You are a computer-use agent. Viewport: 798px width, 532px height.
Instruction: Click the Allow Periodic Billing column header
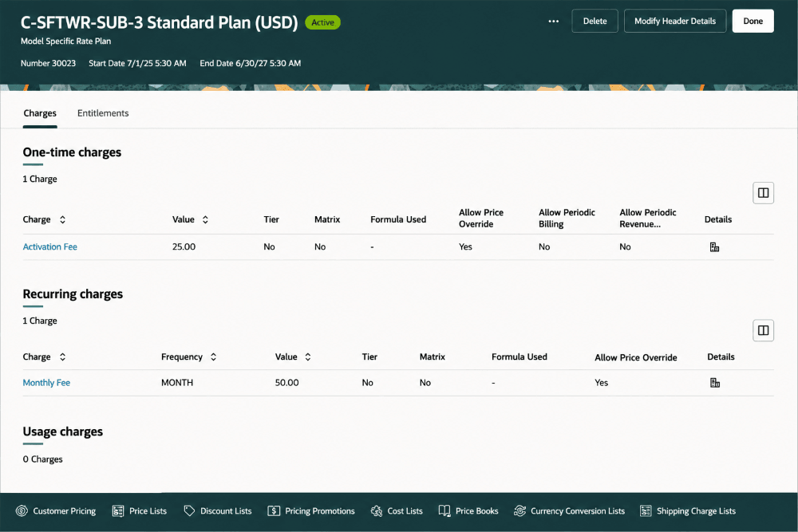tap(567, 219)
